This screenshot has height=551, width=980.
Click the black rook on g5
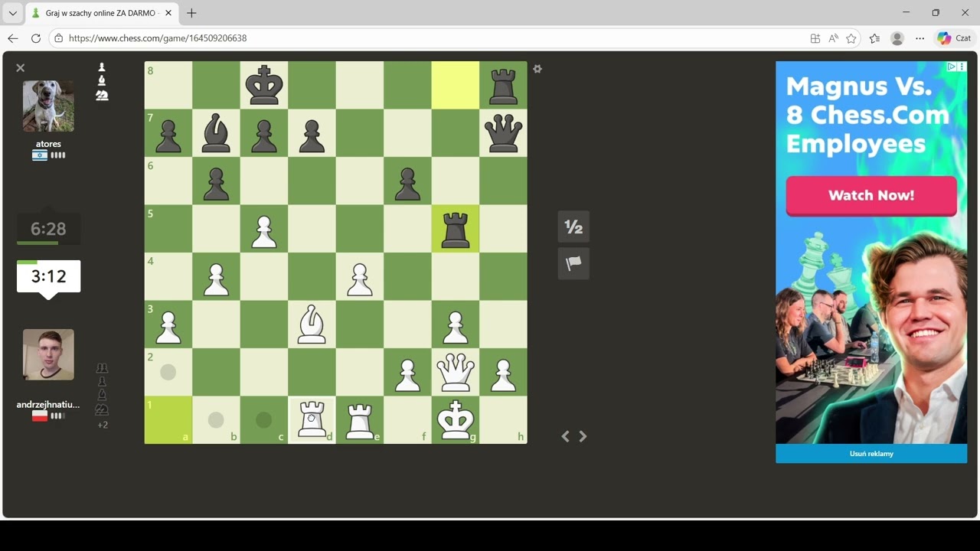456,229
